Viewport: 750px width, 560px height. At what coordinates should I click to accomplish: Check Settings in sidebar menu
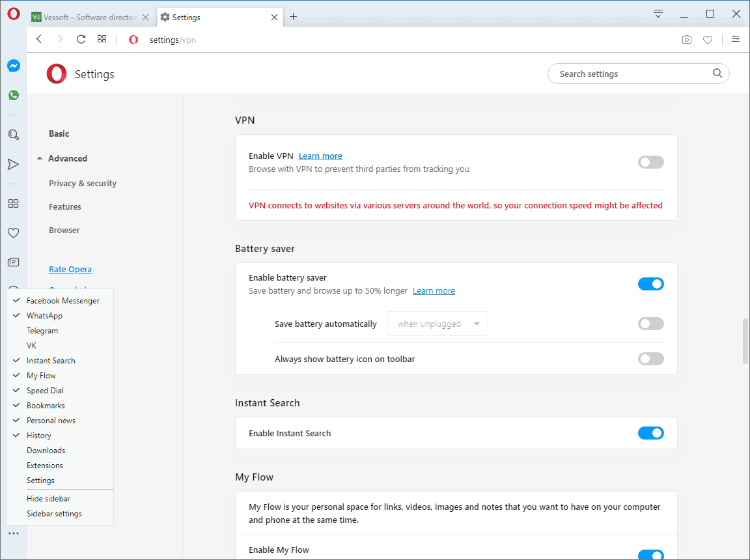[x=60, y=480]
